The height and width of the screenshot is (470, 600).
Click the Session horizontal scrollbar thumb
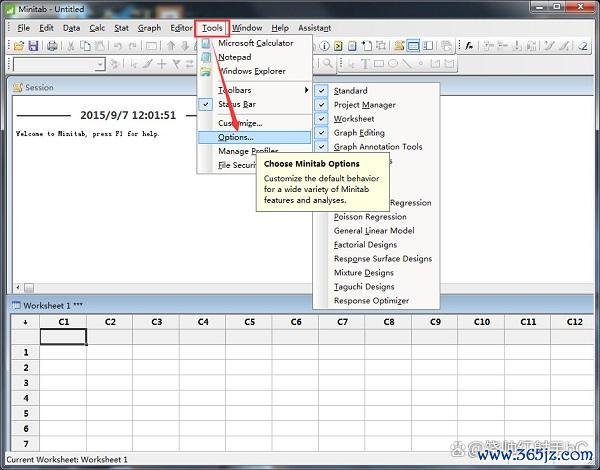pyautogui.click(x=29, y=287)
